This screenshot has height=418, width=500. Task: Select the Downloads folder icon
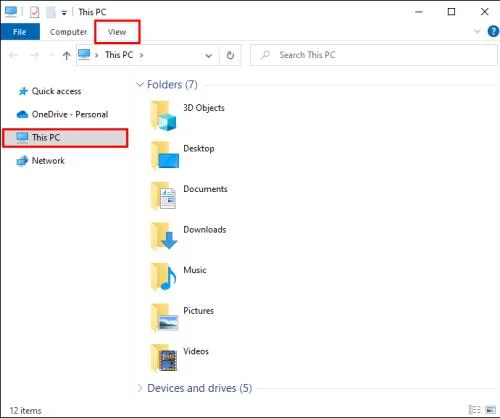pos(163,237)
